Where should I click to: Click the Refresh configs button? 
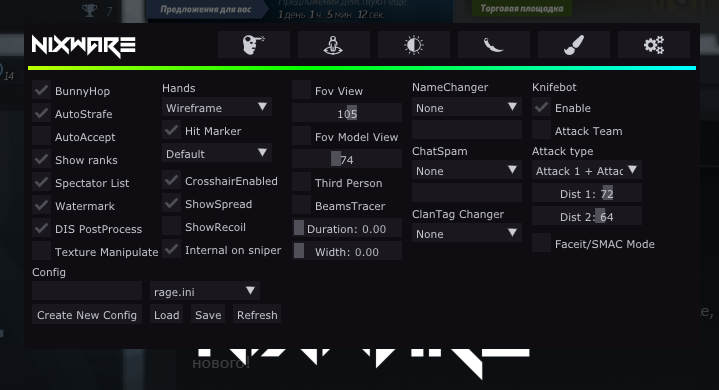(x=257, y=314)
